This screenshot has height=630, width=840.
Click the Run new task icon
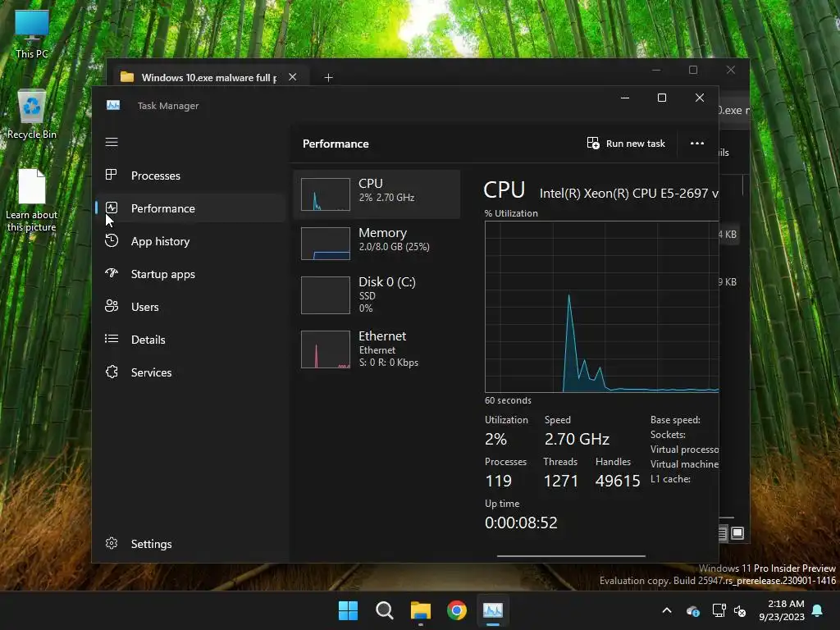(593, 143)
